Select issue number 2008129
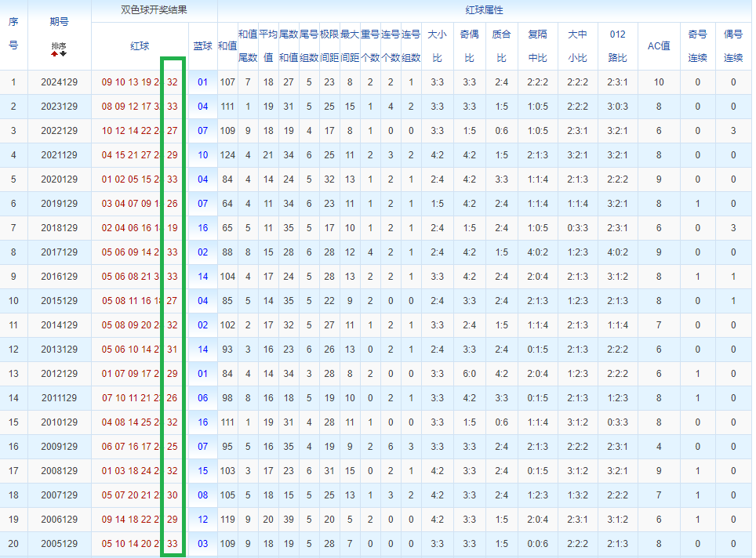Image resolution: width=756 pixels, height=558 pixels. 60,471
